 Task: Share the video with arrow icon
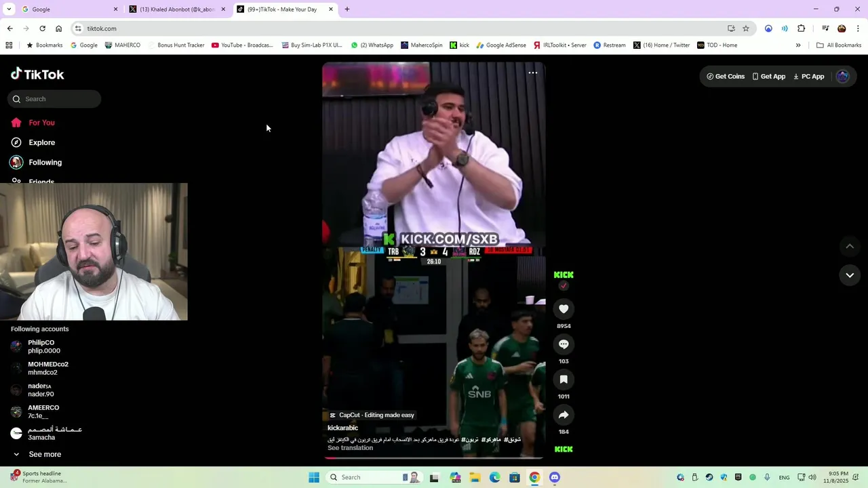pyautogui.click(x=564, y=415)
